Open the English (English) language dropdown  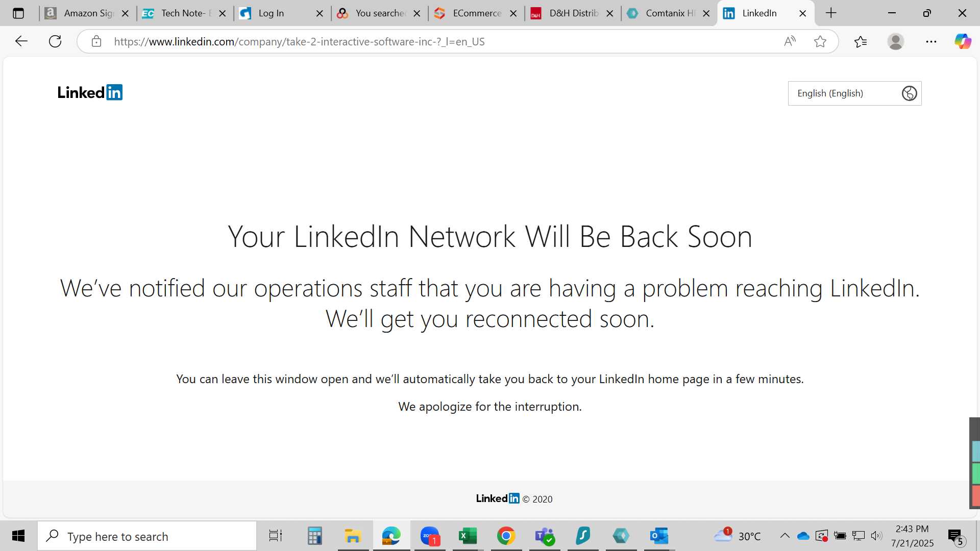click(x=854, y=93)
